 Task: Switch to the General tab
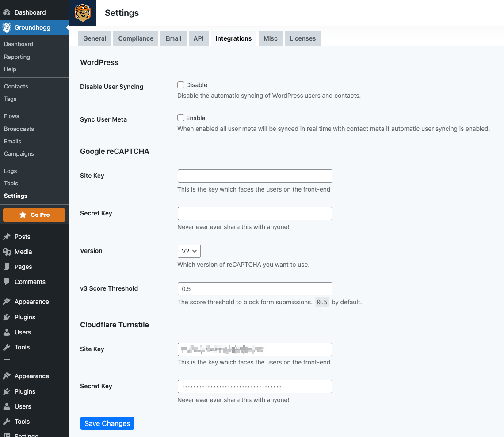coord(95,38)
